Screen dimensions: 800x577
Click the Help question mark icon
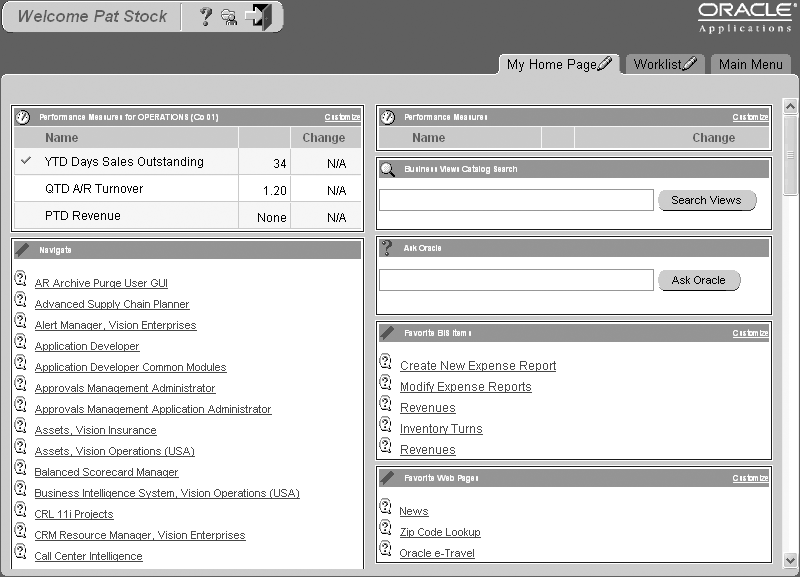(205, 17)
